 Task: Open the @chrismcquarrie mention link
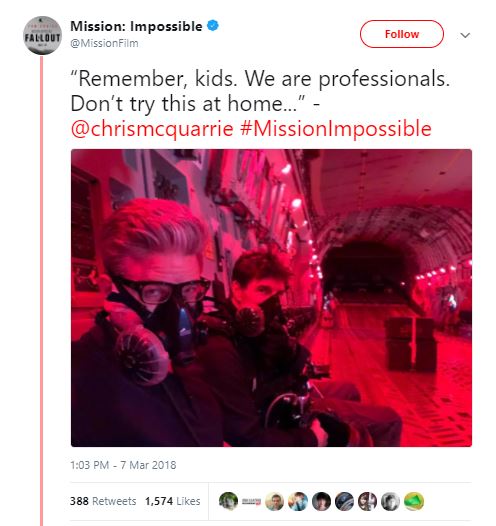(x=152, y=129)
